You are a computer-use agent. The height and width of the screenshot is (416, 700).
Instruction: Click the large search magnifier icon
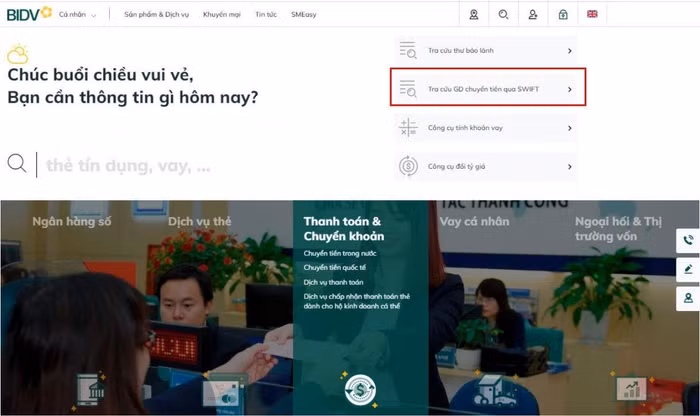point(17,163)
